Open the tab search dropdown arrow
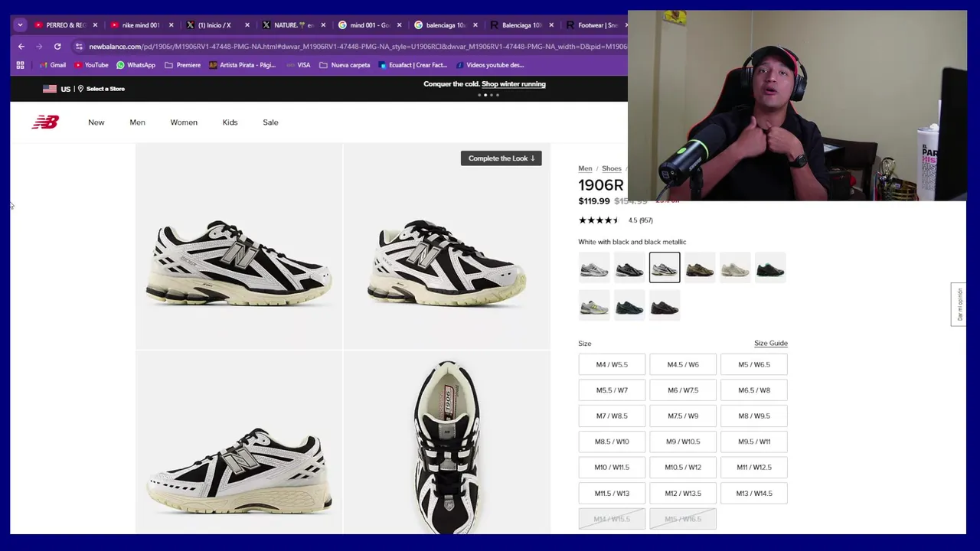Screen dimensions: 980x551 [x=20, y=25]
